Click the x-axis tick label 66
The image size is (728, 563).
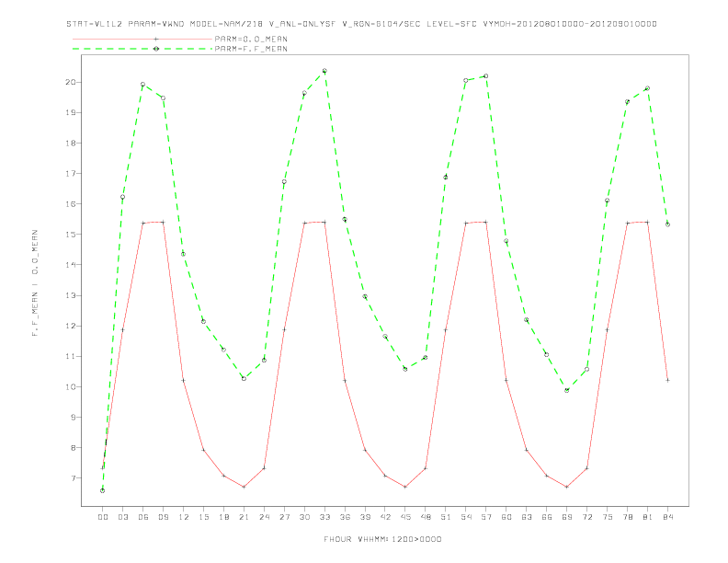pyautogui.click(x=547, y=517)
